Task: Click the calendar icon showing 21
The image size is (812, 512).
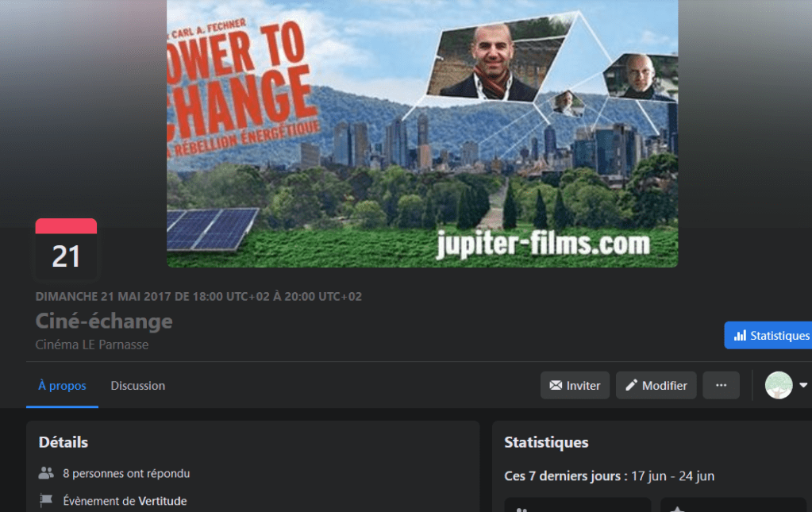Action: click(67, 249)
